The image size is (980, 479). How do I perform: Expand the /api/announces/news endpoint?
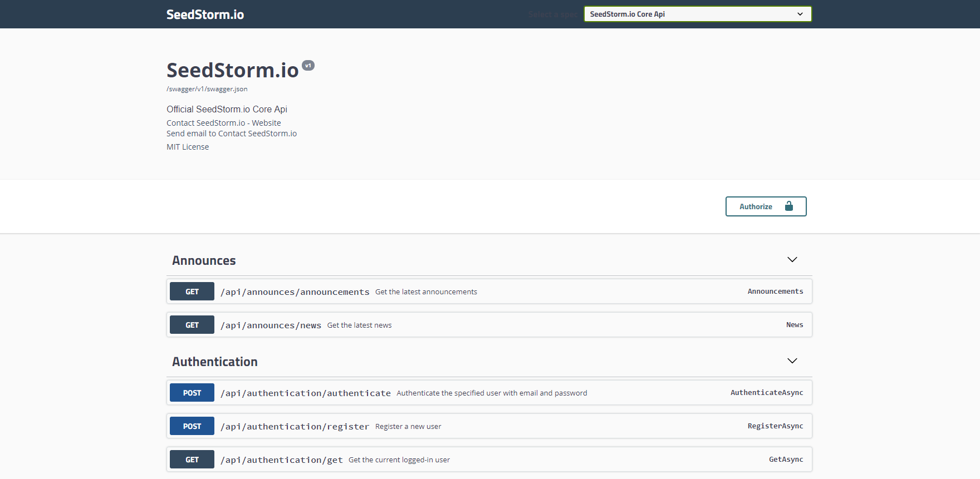(x=271, y=325)
